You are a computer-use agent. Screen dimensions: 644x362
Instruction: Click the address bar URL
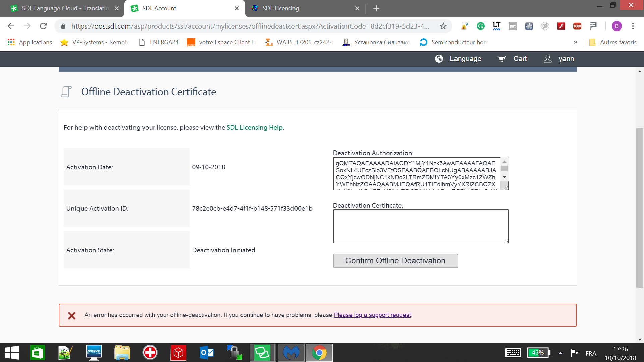pyautogui.click(x=250, y=26)
